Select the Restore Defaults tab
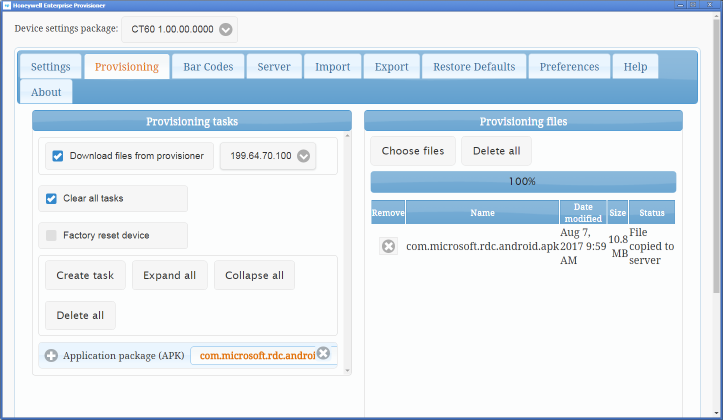 coord(474,67)
